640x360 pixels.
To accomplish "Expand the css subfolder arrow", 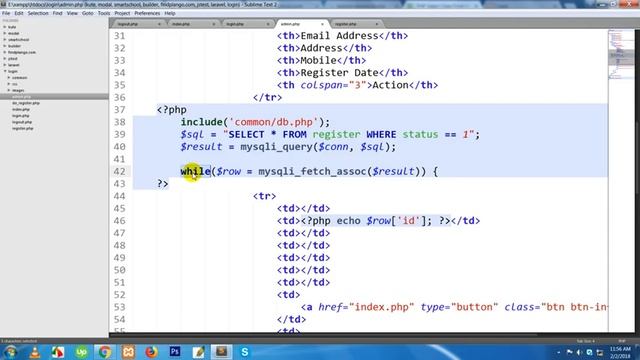I will (9, 84).
